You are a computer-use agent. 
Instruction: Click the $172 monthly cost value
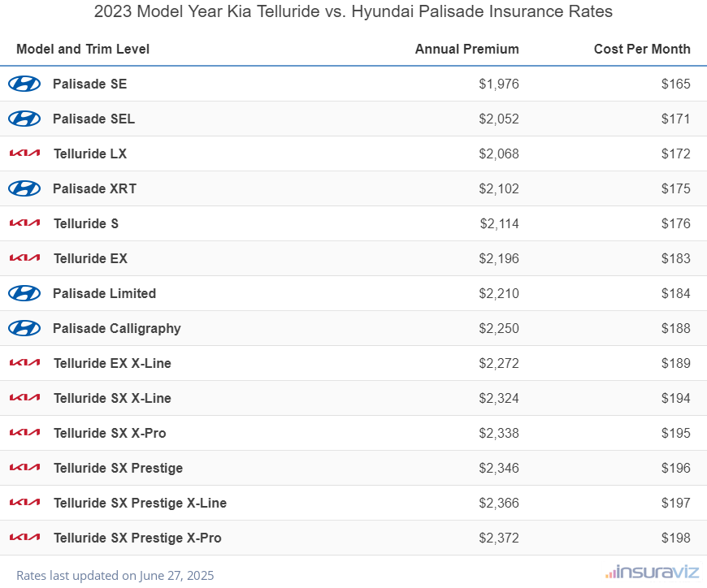click(676, 153)
